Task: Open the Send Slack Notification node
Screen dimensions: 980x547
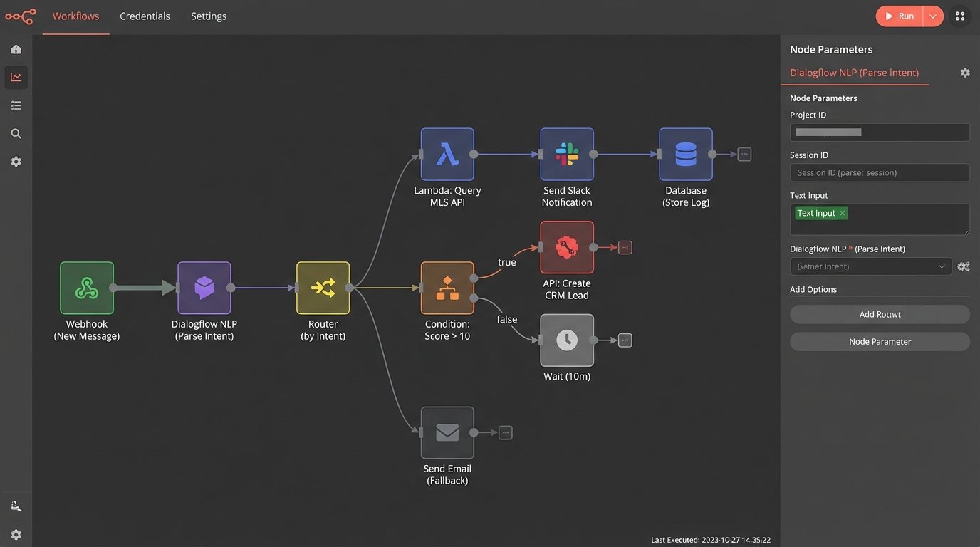Action: click(x=566, y=154)
